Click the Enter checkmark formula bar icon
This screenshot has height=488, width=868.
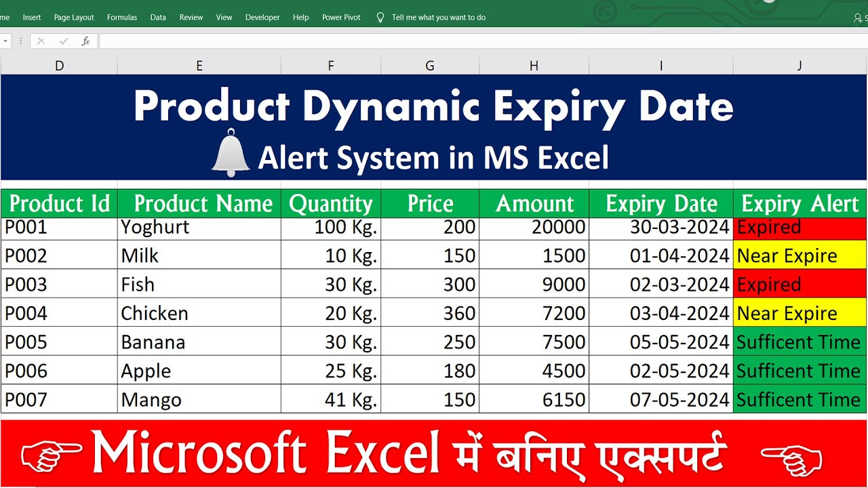(x=64, y=41)
